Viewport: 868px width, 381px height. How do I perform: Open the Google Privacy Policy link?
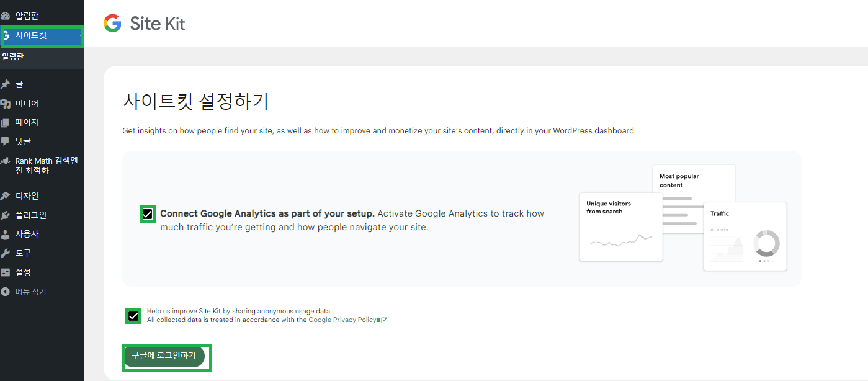pyautogui.click(x=342, y=320)
